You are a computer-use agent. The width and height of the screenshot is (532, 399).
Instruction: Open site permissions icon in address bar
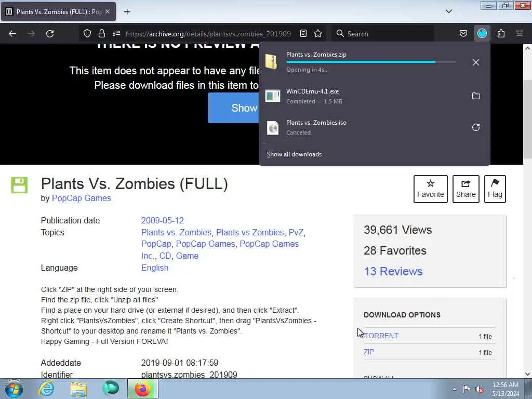pos(116,33)
